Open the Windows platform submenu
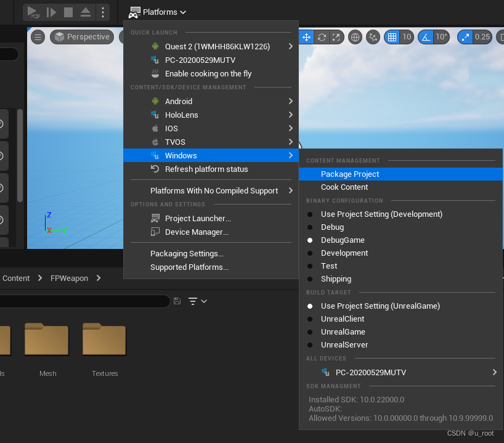Screen dimensions: 504x443 pyautogui.click(x=211, y=156)
